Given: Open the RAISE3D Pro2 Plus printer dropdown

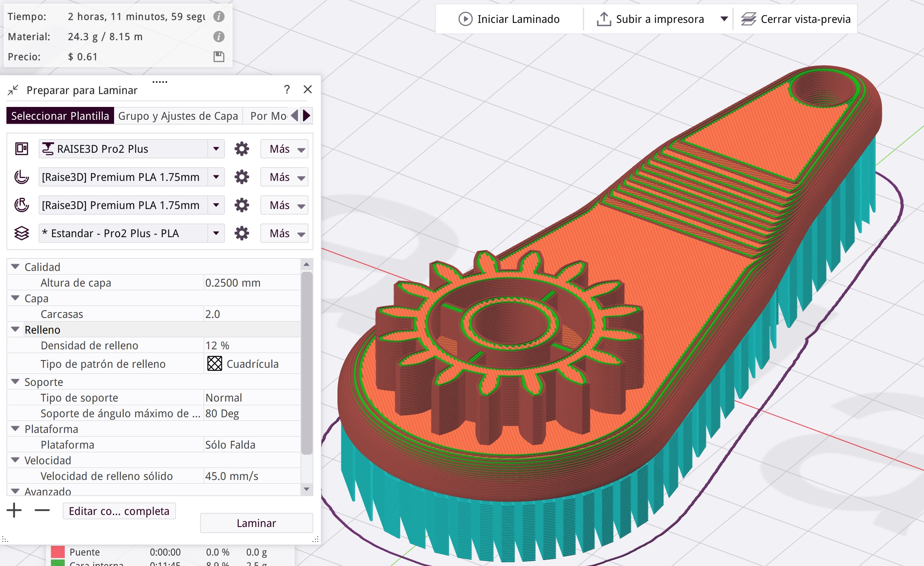Looking at the screenshot, I should (x=216, y=149).
